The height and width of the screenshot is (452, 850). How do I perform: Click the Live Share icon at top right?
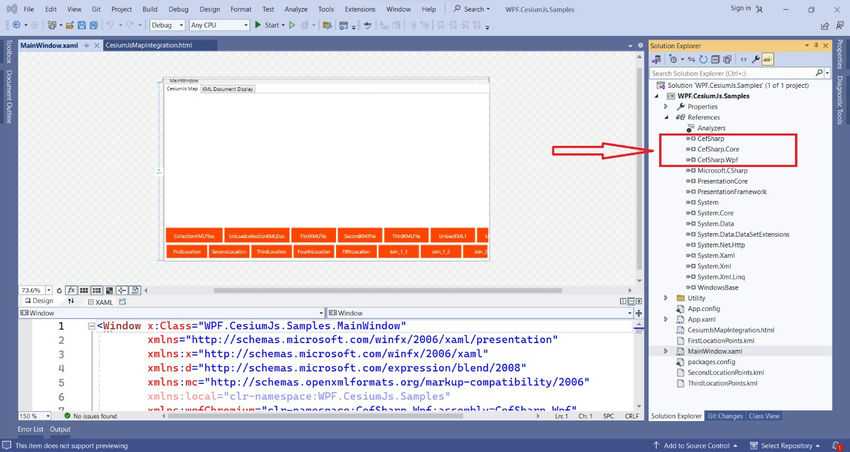[825, 25]
